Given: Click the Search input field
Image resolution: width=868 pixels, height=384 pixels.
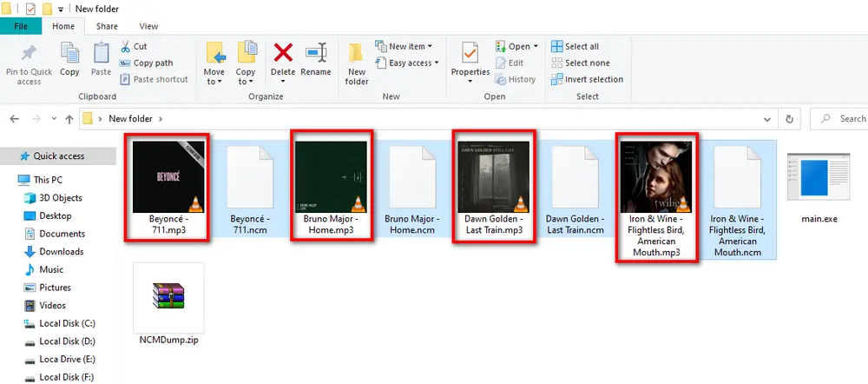Looking at the screenshot, I should click(x=839, y=118).
